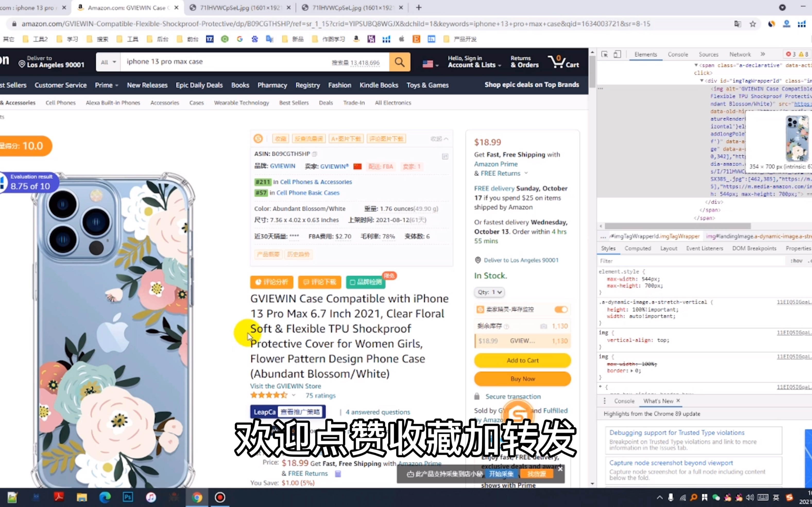This screenshot has height=507, width=812.
Task: Click the calculator icon beside FREE Returns price line
Action: tap(338, 474)
